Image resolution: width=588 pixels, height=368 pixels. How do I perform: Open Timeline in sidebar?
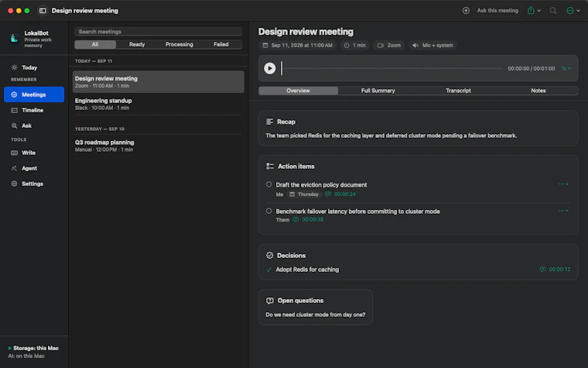coord(34,110)
